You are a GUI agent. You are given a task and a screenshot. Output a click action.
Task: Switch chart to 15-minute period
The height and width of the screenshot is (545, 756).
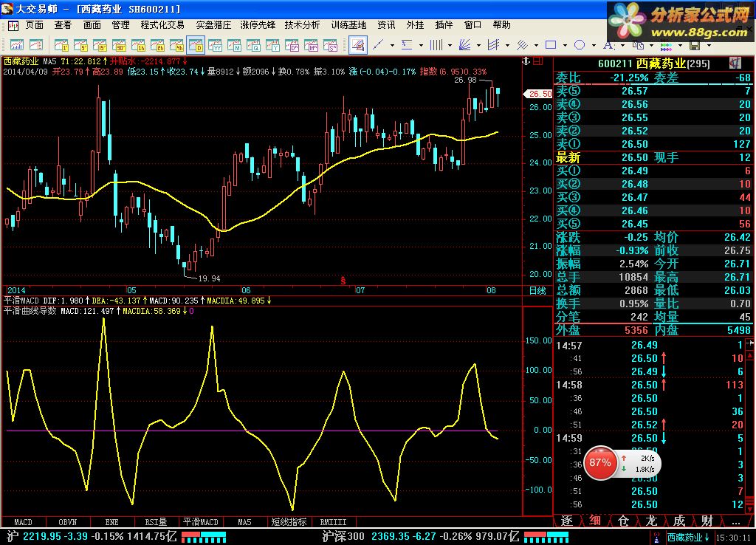[x=100, y=45]
